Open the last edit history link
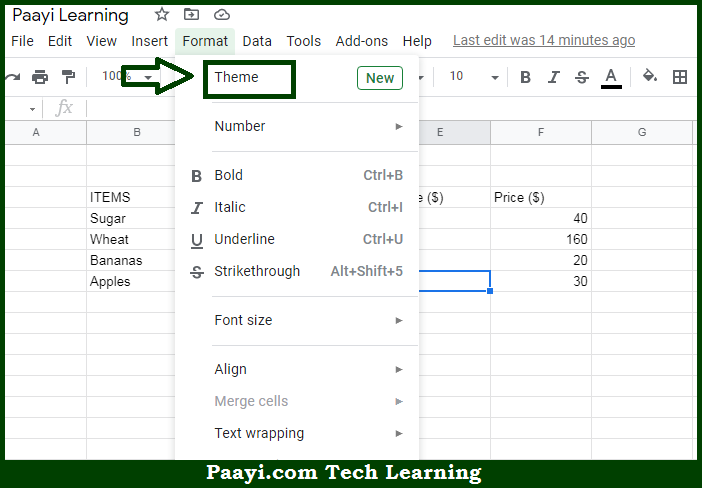 pos(544,40)
